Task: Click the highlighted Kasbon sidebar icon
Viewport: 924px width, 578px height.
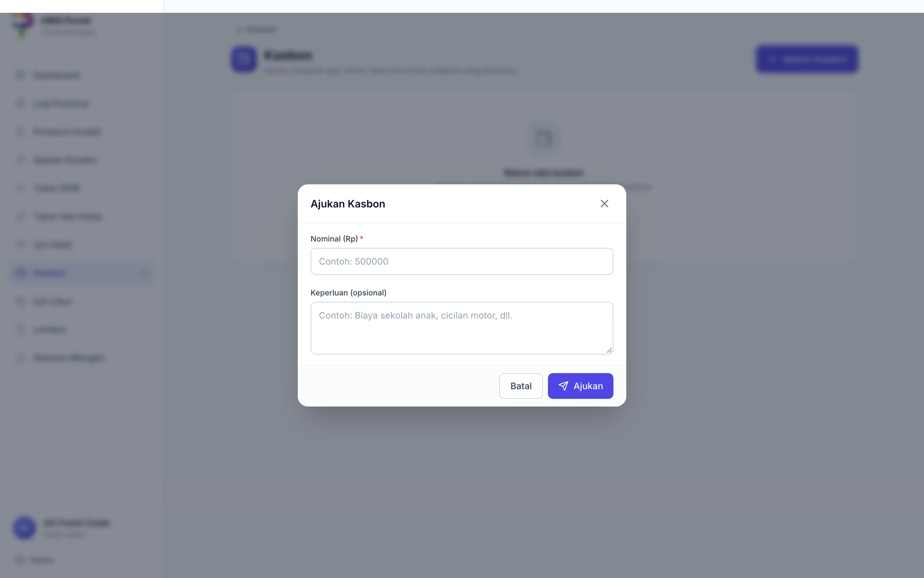Action: (x=21, y=273)
